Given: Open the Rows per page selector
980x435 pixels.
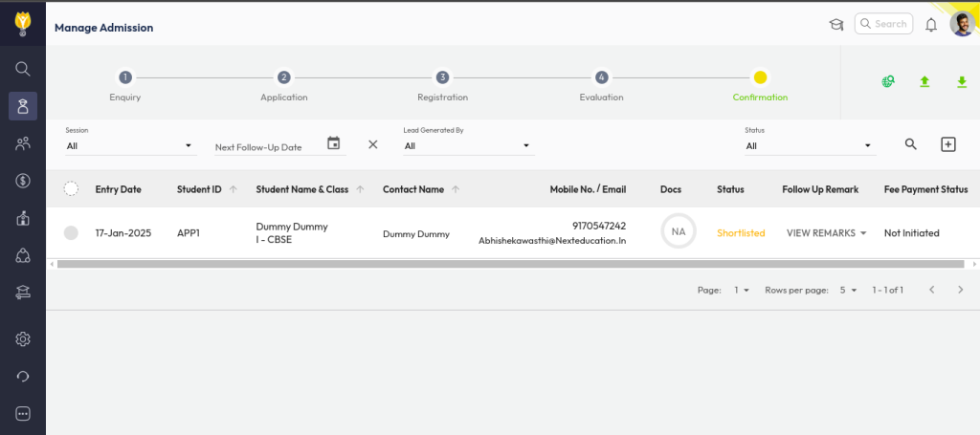Looking at the screenshot, I should (x=848, y=290).
